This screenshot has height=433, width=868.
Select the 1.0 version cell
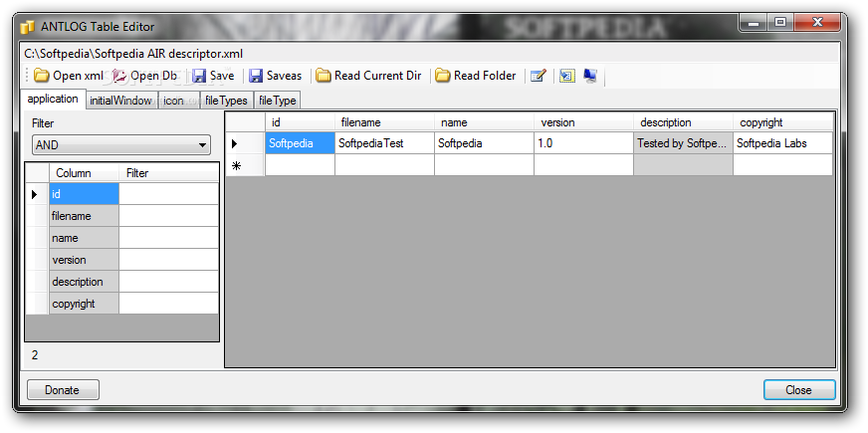[583, 143]
